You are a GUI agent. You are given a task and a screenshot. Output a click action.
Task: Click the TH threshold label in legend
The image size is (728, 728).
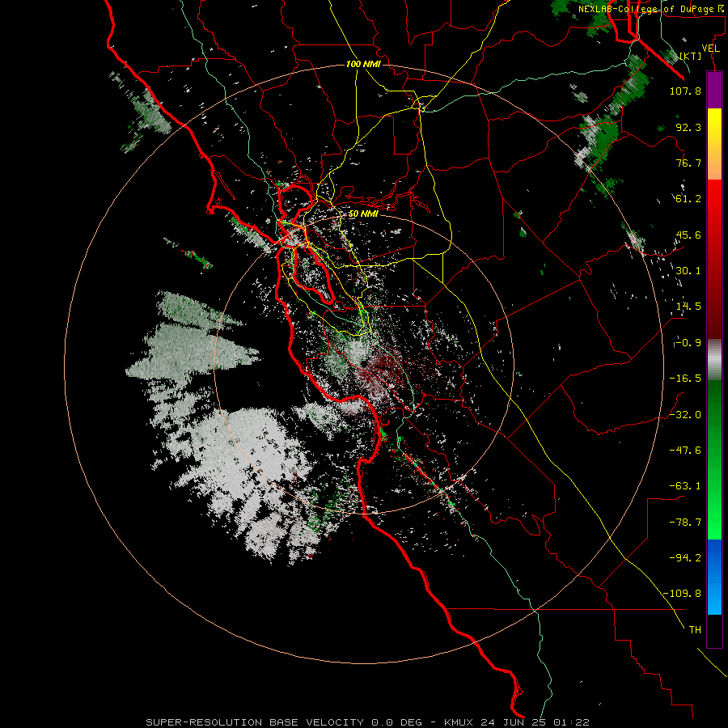pyautogui.click(x=695, y=630)
